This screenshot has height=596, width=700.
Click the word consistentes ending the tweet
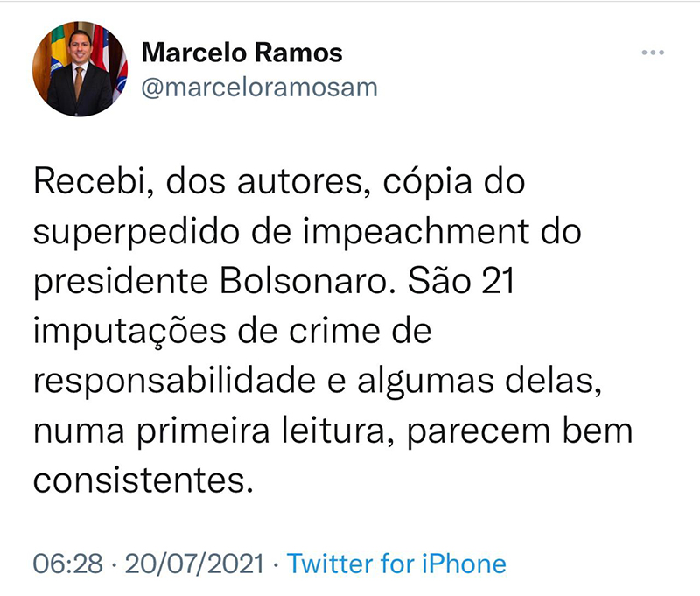click(140, 480)
